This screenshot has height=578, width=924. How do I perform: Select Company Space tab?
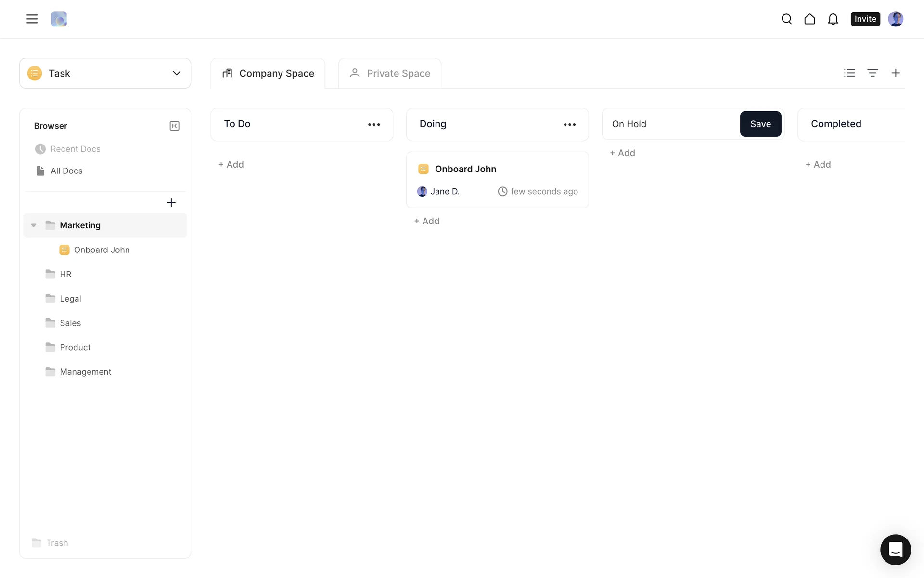[268, 73]
